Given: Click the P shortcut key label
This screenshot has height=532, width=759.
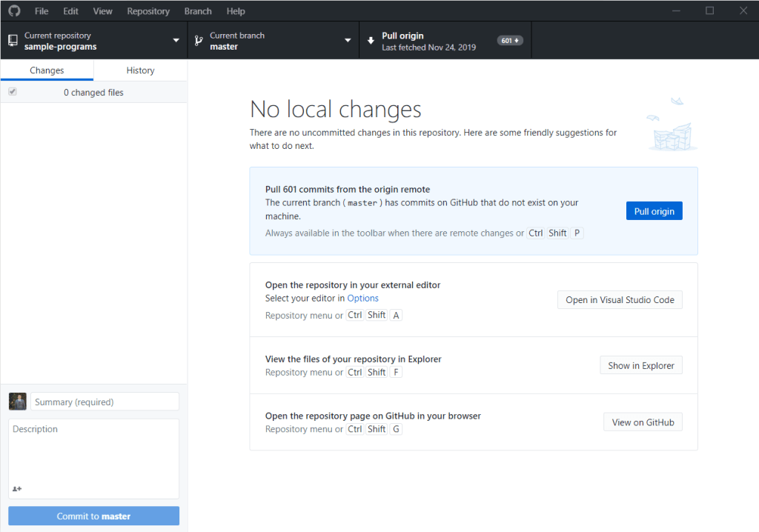Looking at the screenshot, I should pos(577,233).
